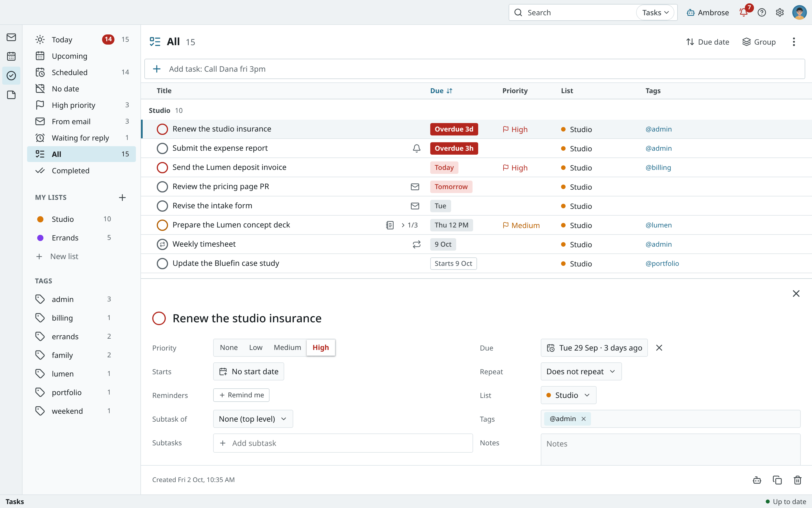Open the Tasks search scope dropdown
Viewport: 812px width, 508px height.
[655, 12]
